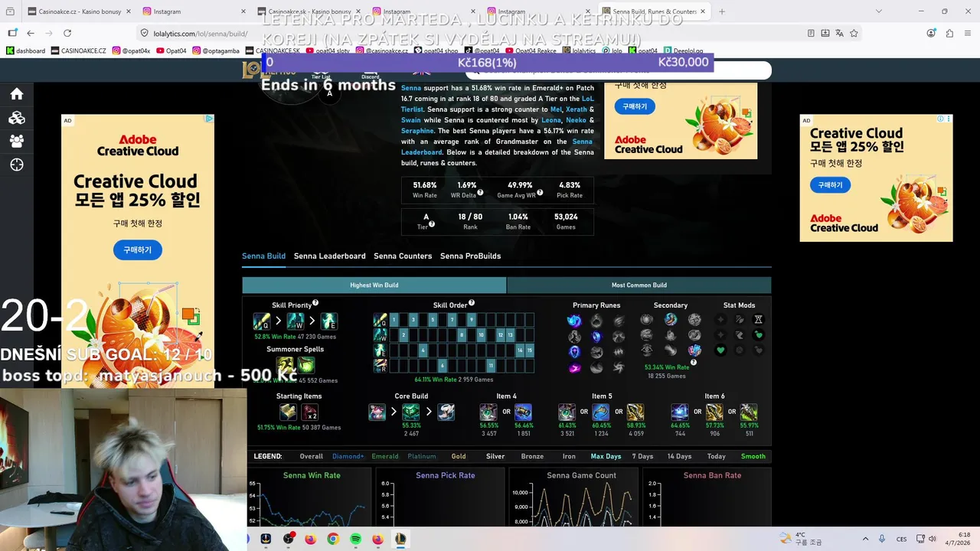Expand the system tray hidden icons chevron
This screenshot has height=551, width=980.
(x=865, y=539)
